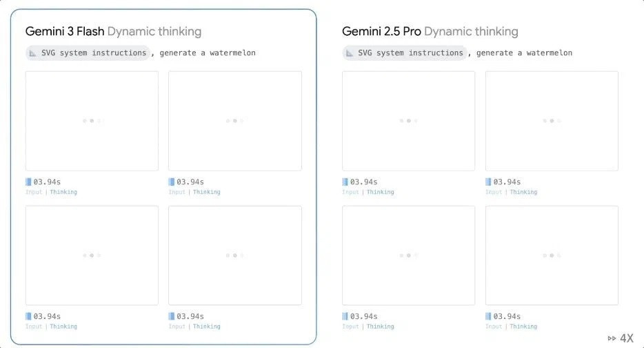Click the 'generate a watermelon' prompt in Gemini 3 Flash panel

pos(208,53)
